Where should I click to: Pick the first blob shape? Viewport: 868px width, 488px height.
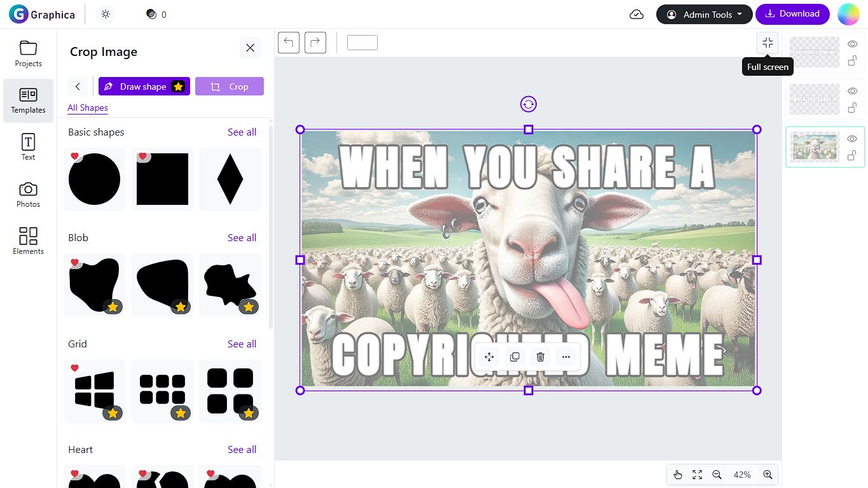94,284
